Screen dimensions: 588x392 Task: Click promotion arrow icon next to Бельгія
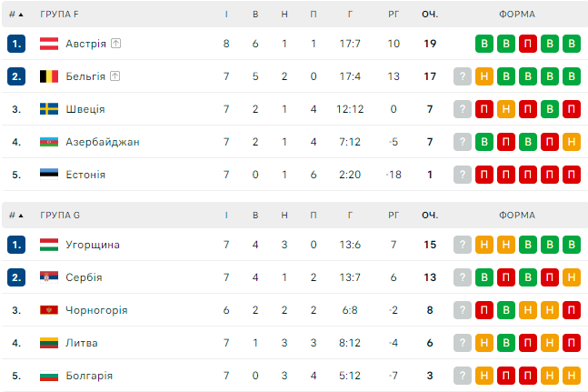[x=115, y=76]
